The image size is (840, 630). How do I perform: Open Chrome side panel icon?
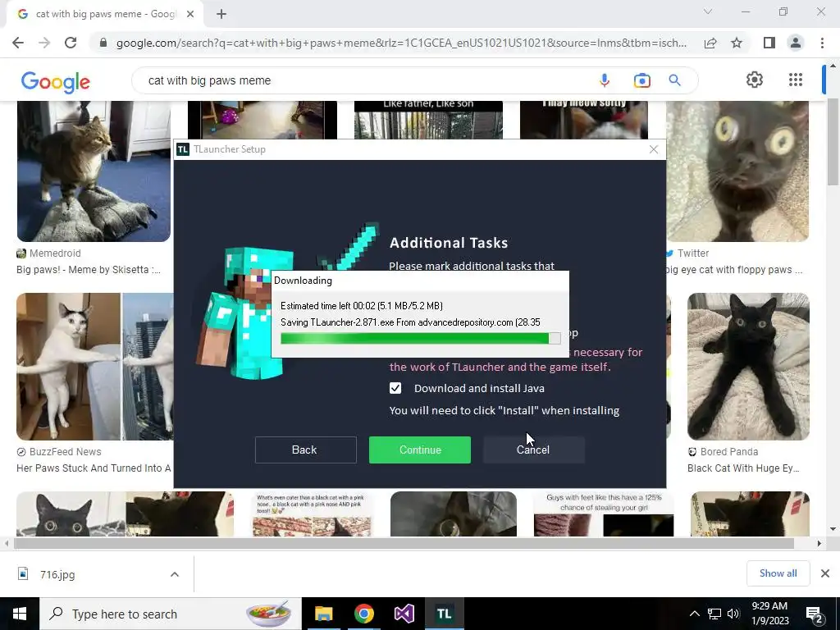point(769,43)
